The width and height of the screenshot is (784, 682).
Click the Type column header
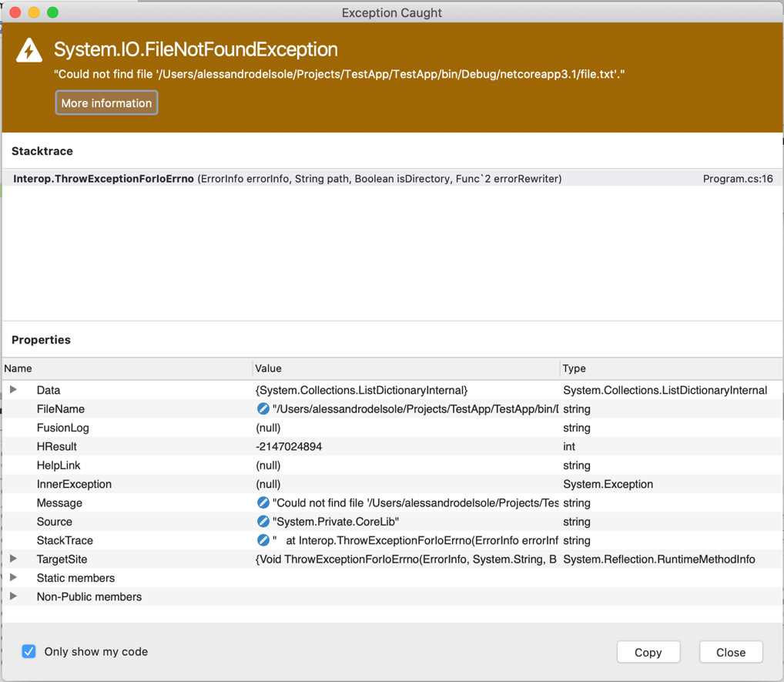coord(575,368)
